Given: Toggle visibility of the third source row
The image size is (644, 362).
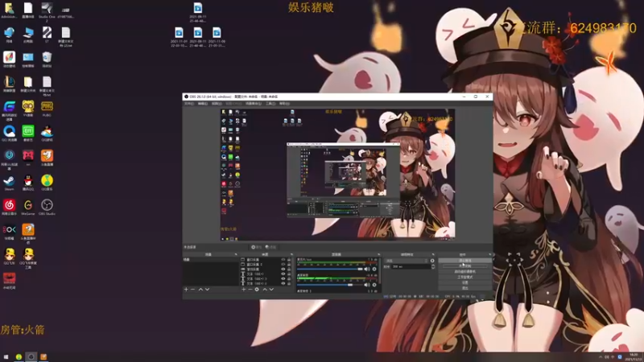Looking at the screenshot, I should coord(283,269).
